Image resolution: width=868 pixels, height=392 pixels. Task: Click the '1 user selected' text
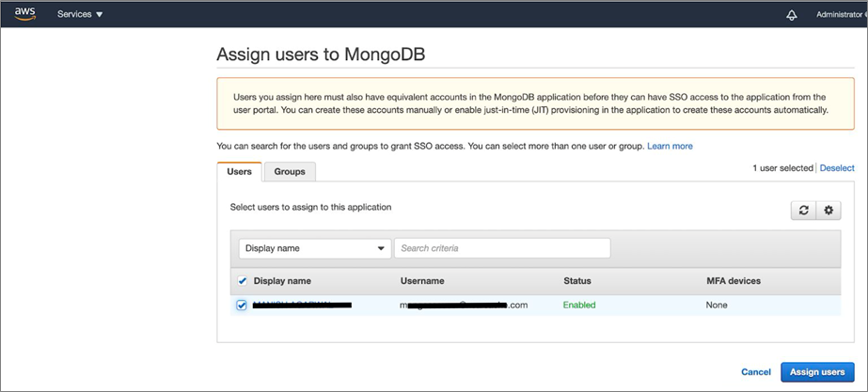pyautogui.click(x=782, y=167)
